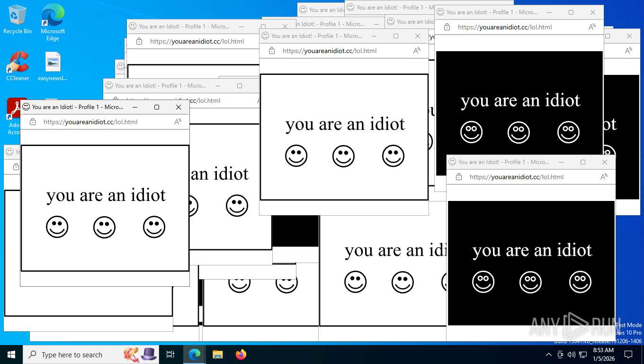Viewport: 644px width, 364px height.
Task: Click lock icon in center white popup
Action: 272,51
